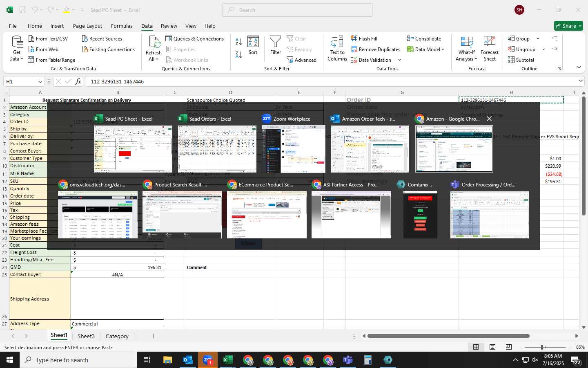The width and height of the screenshot is (588, 368).
Task: Open the Category worksheet tab
Action: coord(117,336)
